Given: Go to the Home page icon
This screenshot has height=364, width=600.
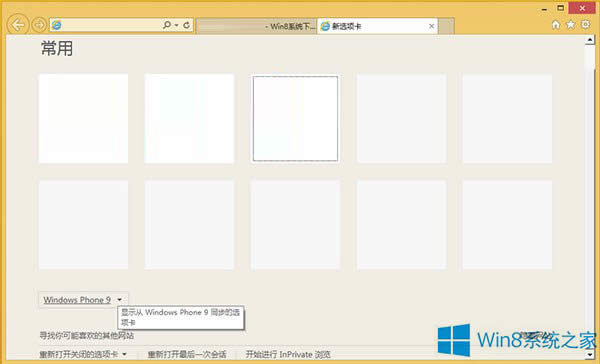Looking at the screenshot, I should click(556, 25).
